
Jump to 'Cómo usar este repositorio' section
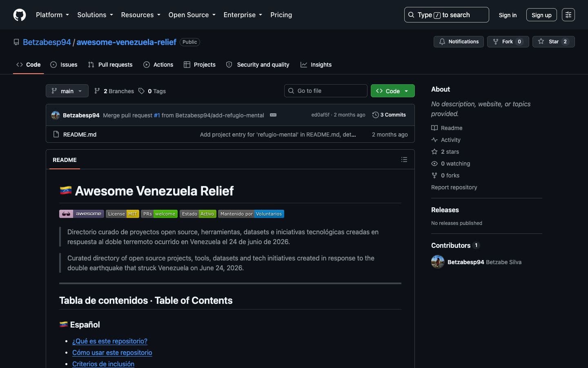pyautogui.click(x=112, y=352)
